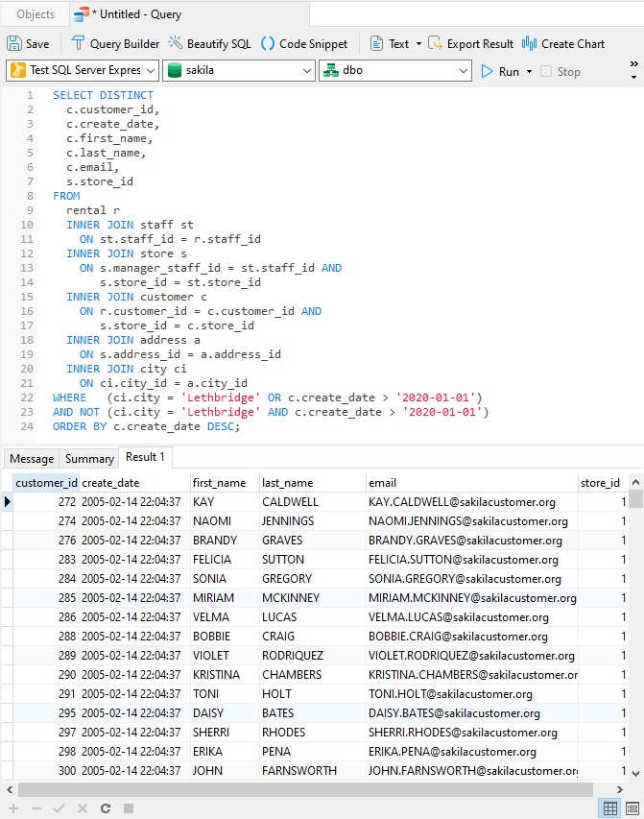Beautify the SQL code
This screenshot has width=644, height=819.
[209, 43]
